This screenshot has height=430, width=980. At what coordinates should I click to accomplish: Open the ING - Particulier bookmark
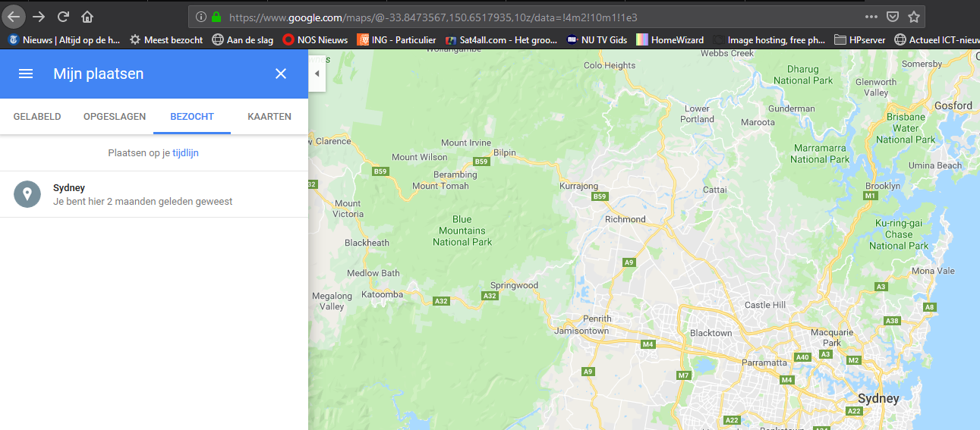tap(396, 40)
